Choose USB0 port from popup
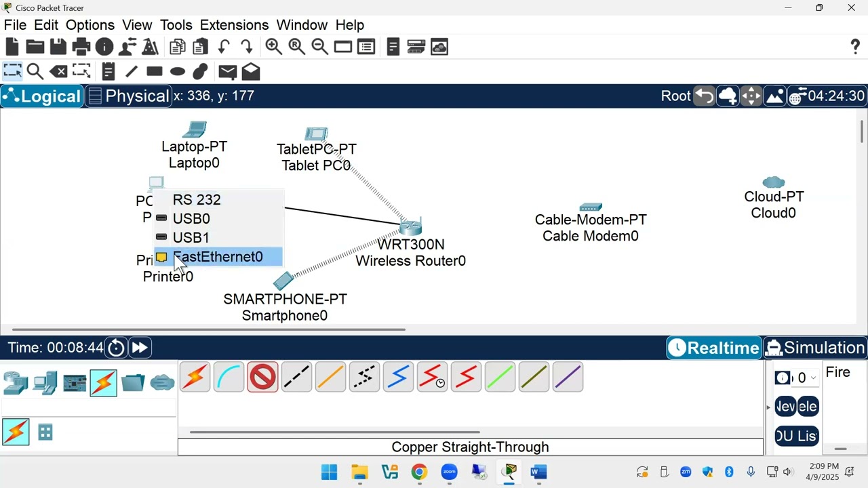Image resolution: width=868 pixels, height=488 pixels. [218, 219]
